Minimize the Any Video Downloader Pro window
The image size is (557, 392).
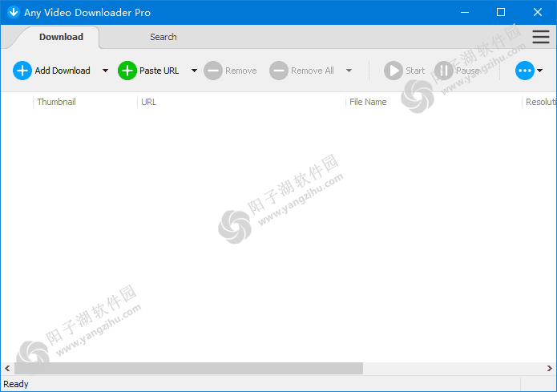(x=465, y=12)
